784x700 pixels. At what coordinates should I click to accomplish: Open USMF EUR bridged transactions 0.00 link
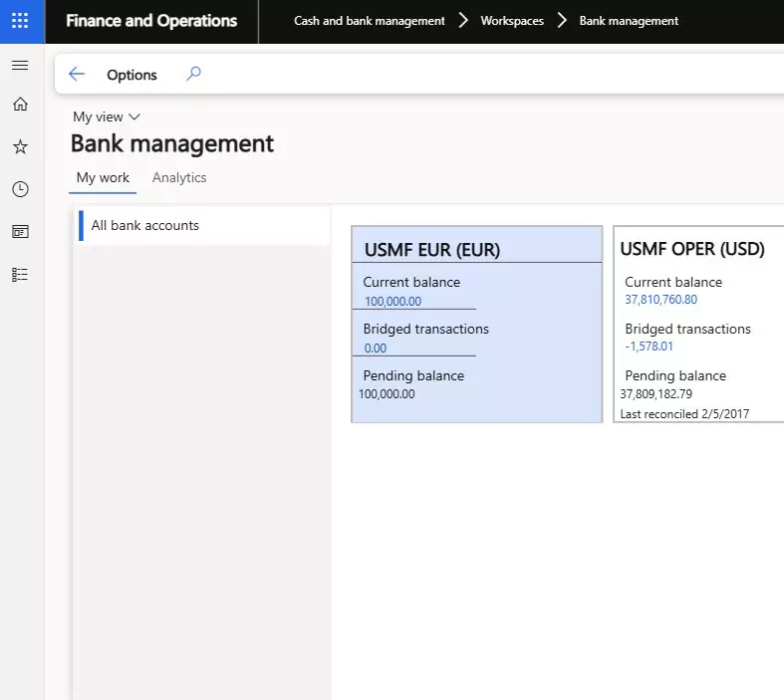(x=375, y=349)
